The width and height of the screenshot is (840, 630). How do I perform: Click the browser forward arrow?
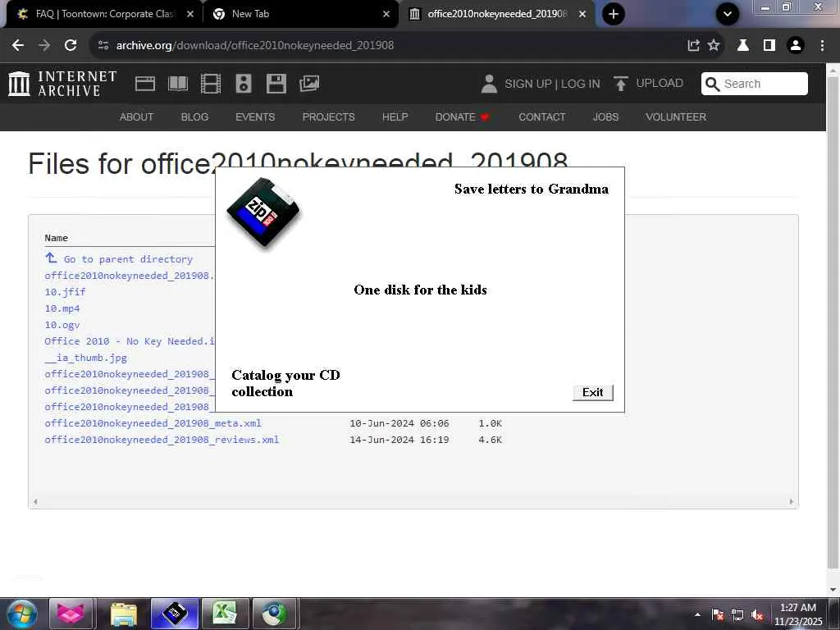point(44,46)
